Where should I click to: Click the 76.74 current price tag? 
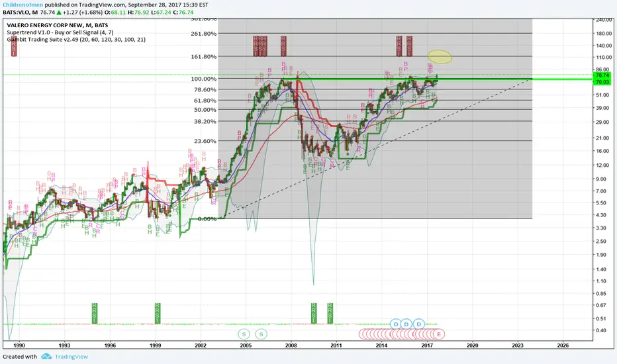[602, 75]
